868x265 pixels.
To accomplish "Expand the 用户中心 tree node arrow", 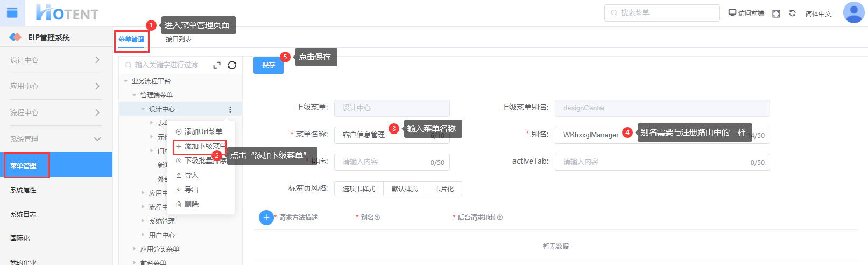I will point(143,235).
